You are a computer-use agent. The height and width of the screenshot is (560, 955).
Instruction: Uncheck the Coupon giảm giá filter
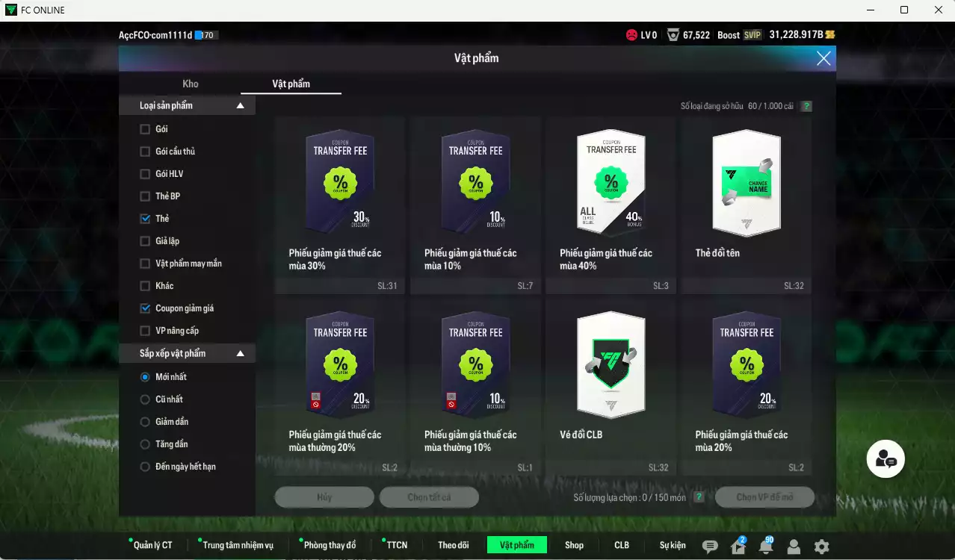coord(143,308)
